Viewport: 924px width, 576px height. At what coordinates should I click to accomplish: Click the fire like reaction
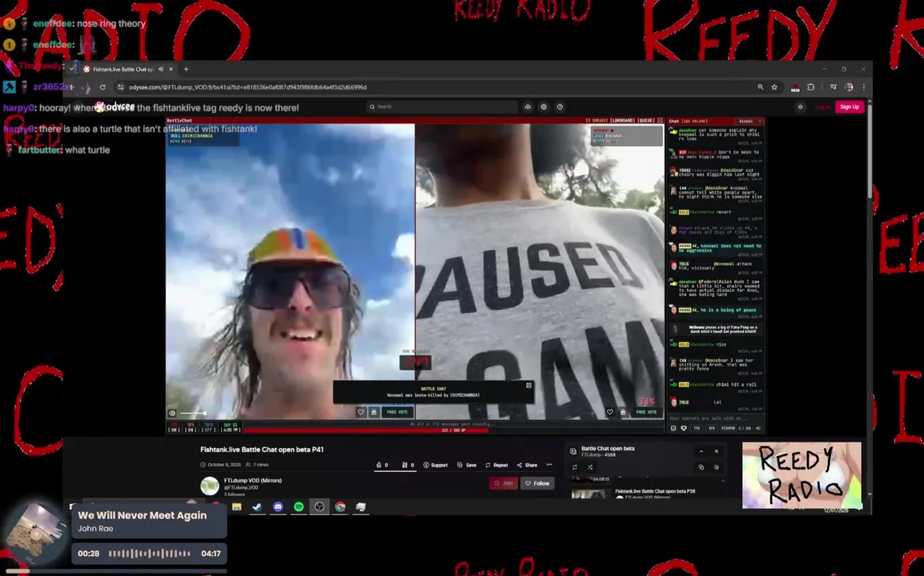pyautogui.click(x=382, y=465)
